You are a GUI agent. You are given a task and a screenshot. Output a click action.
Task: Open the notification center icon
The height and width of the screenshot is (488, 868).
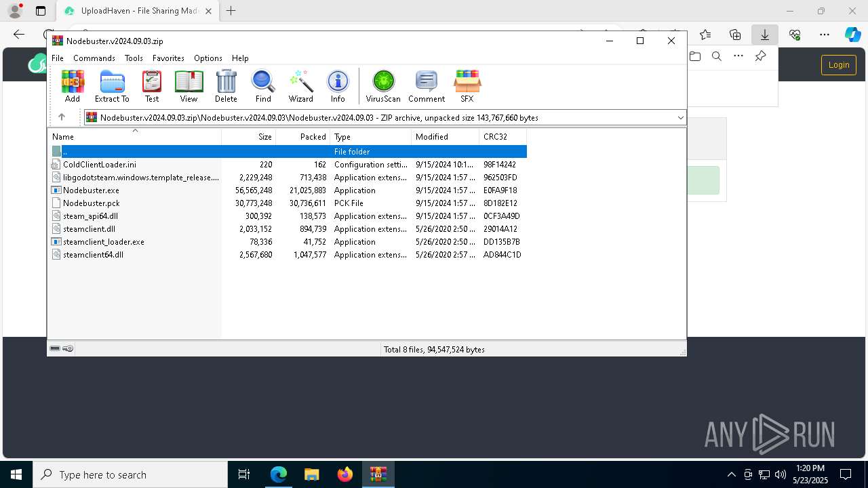846,474
